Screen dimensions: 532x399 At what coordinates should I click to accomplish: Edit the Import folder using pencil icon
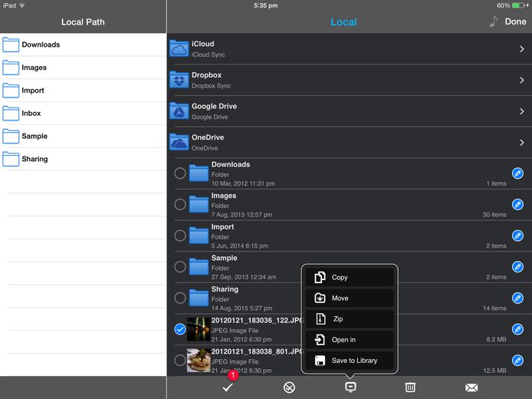517,236
